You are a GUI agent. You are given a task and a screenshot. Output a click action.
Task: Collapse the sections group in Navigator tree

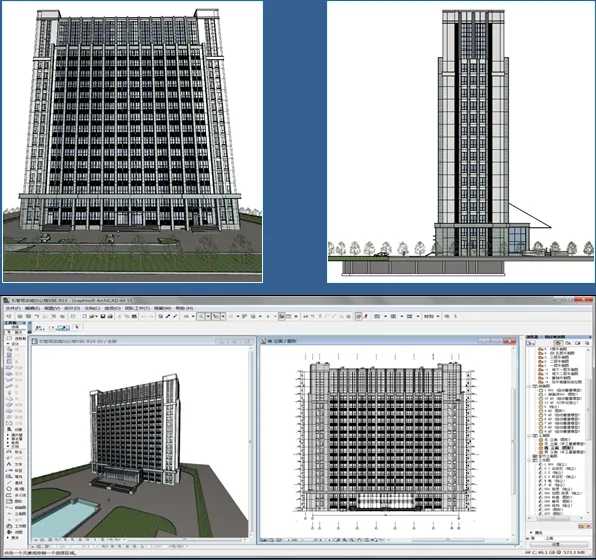click(529, 386)
